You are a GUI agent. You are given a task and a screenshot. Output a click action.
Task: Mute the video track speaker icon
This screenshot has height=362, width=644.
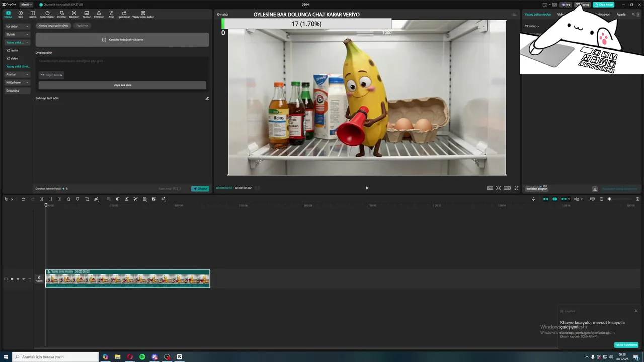click(24, 279)
